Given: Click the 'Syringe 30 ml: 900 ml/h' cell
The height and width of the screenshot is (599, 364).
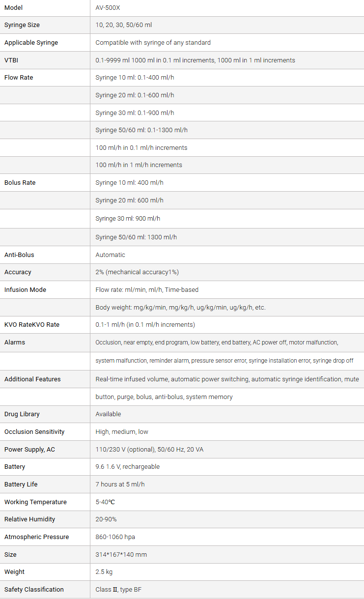Looking at the screenshot, I should pos(128,218).
